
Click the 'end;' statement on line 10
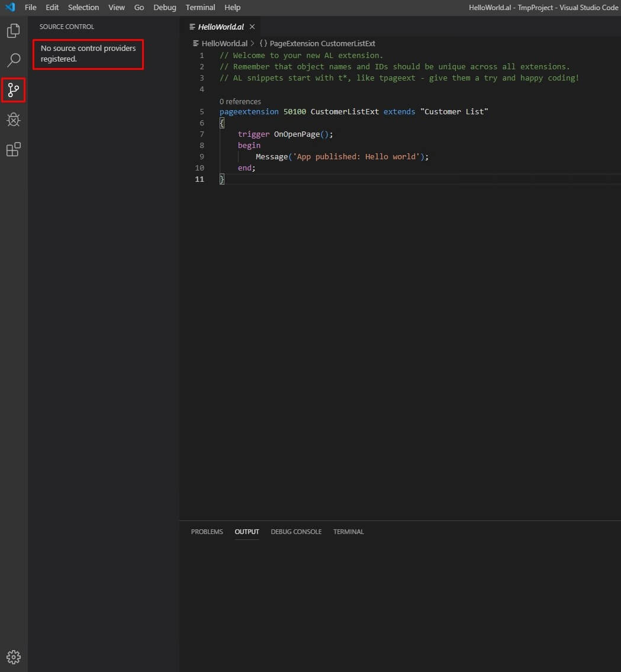tap(247, 168)
